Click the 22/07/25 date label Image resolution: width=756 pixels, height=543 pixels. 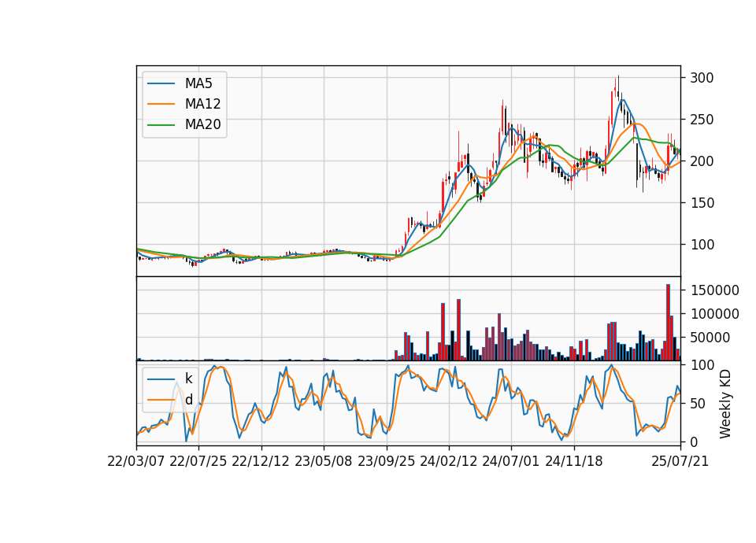tap(198, 462)
